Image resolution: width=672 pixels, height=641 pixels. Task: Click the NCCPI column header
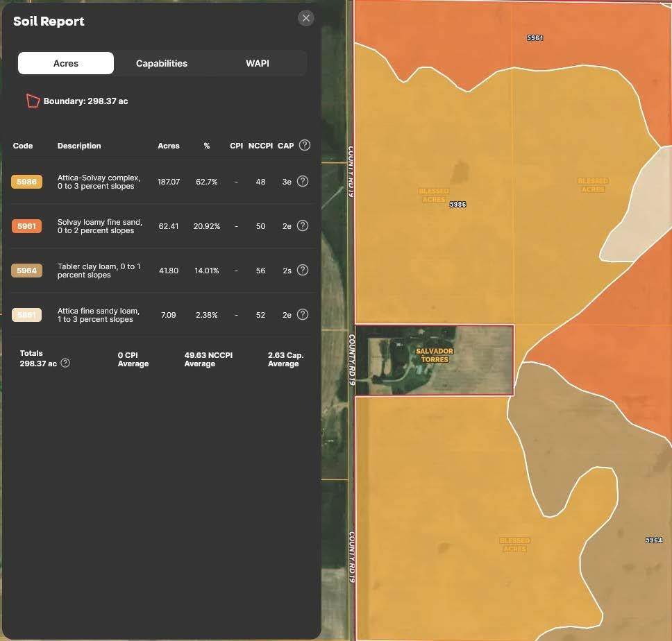(260, 146)
